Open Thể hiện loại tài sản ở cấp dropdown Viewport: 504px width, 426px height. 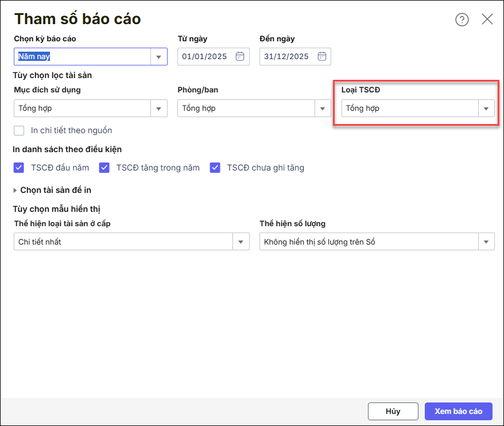pyautogui.click(x=241, y=242)
